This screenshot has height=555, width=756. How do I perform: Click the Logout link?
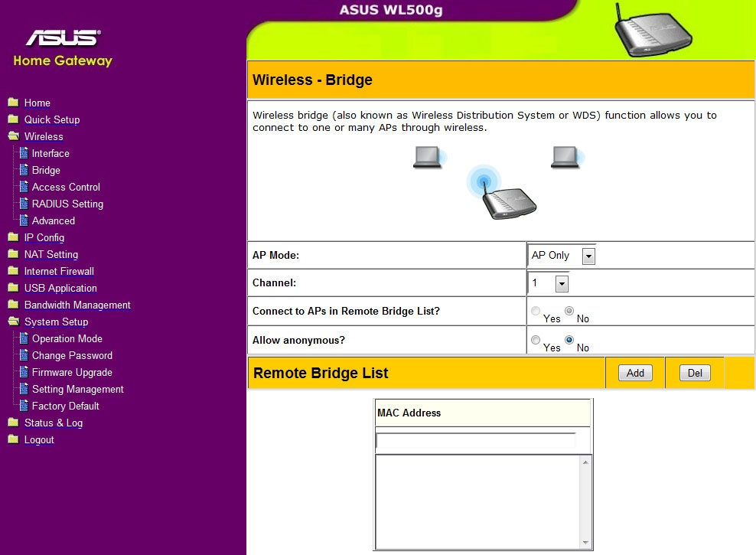click(39, 439)
